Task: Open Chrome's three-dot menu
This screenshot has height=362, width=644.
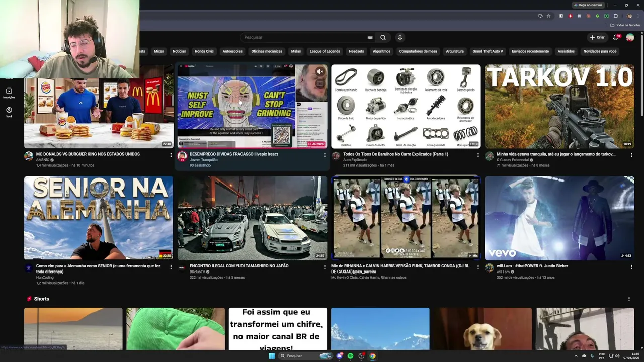Action: tap(638, 16)
